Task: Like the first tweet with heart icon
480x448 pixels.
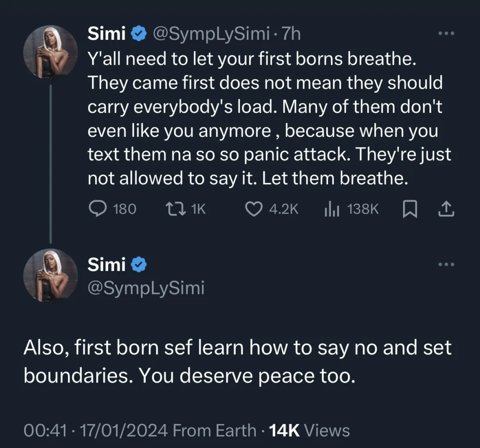Action: tap(254, 209)
